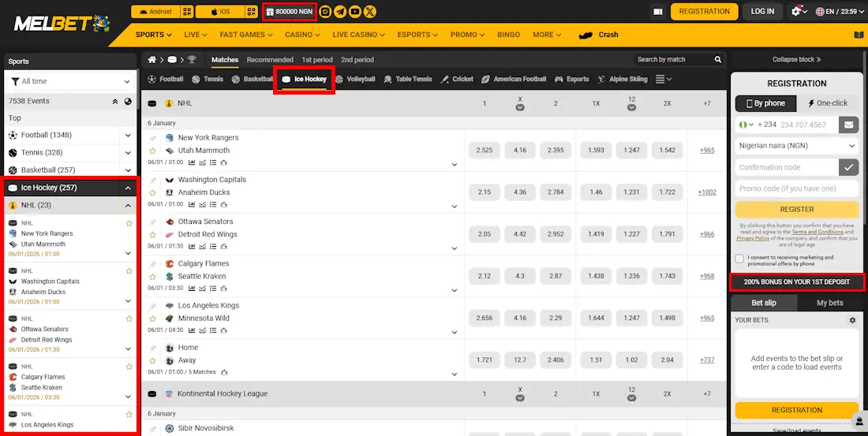The image size is (868, 436).
Task: Collapse sidebar using double-up arrows near 7538 Events
Action: click(x=115, y=101)
